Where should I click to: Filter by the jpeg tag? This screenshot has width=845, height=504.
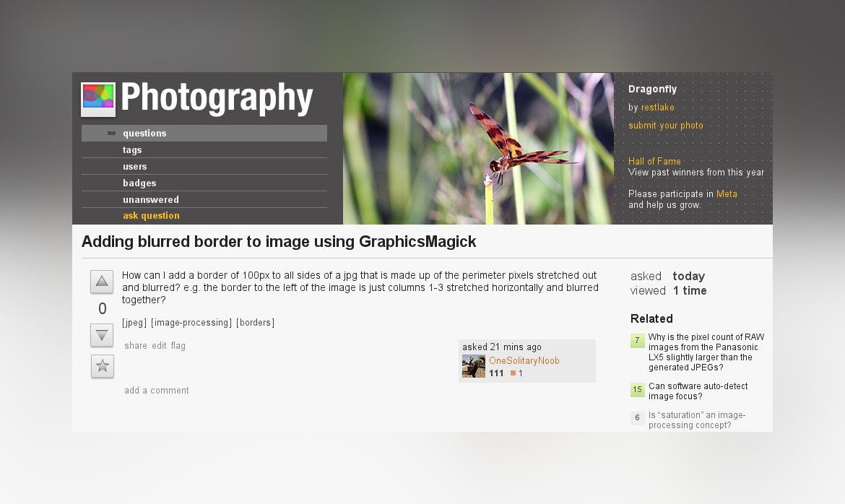[x=134, y=322]
